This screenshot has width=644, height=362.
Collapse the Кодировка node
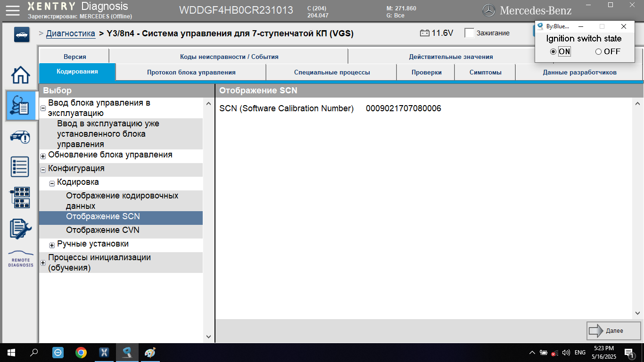pyautogui.click(x=52, y=183)
